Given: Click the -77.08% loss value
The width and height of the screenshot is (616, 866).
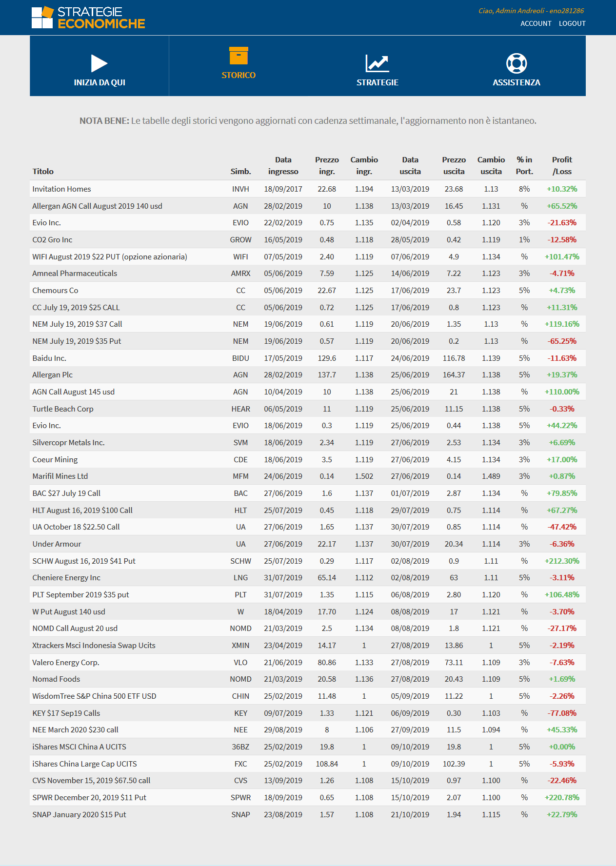Looking at the screenshot, I should (x=562, y=713).
